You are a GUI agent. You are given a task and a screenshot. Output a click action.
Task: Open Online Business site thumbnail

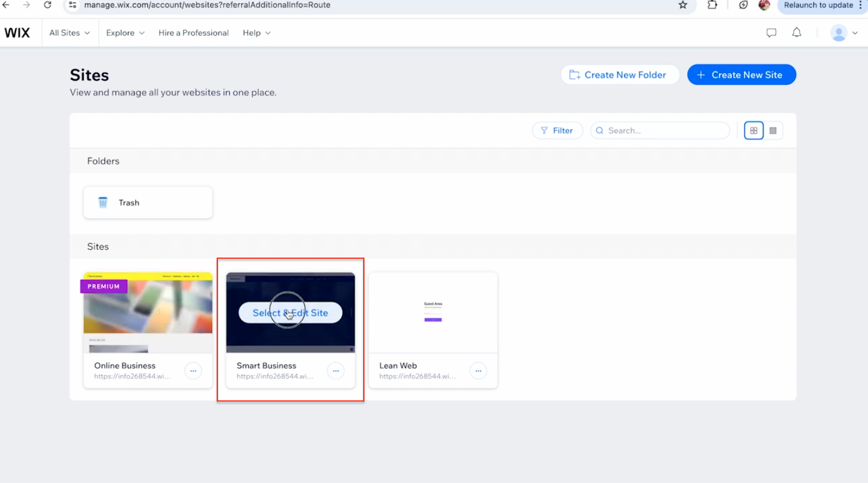[148, 313]
